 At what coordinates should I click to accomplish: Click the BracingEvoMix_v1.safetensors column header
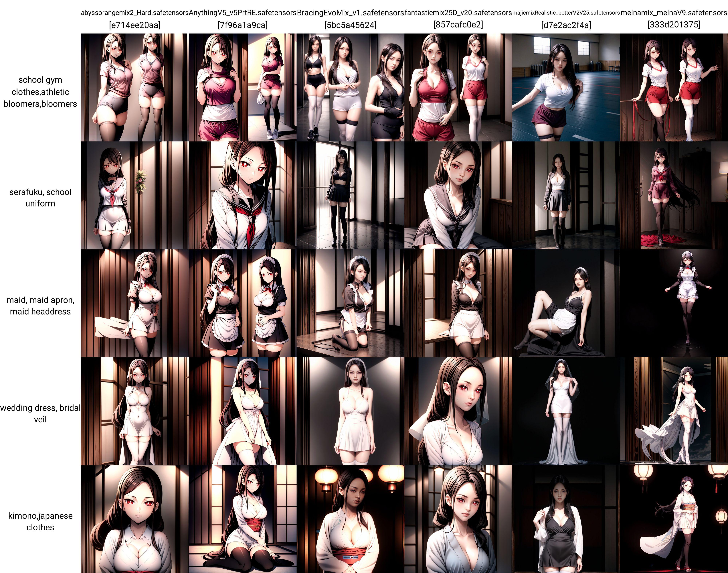tap(350, 13)
